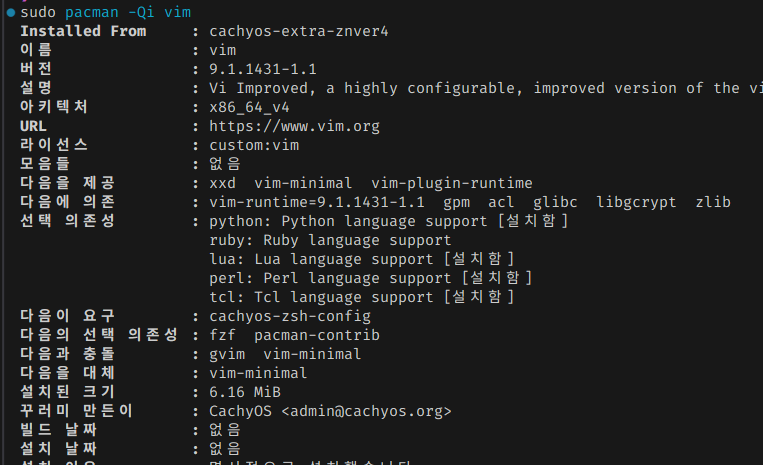Click the version 9.1.1431-1.1 value

[263, 69]
